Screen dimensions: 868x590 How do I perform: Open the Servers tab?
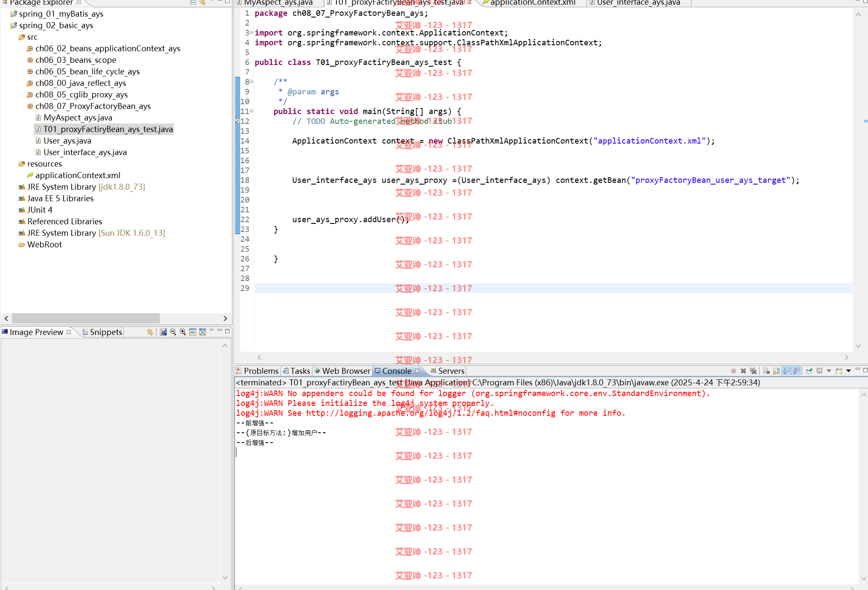(x=447, y=371)
